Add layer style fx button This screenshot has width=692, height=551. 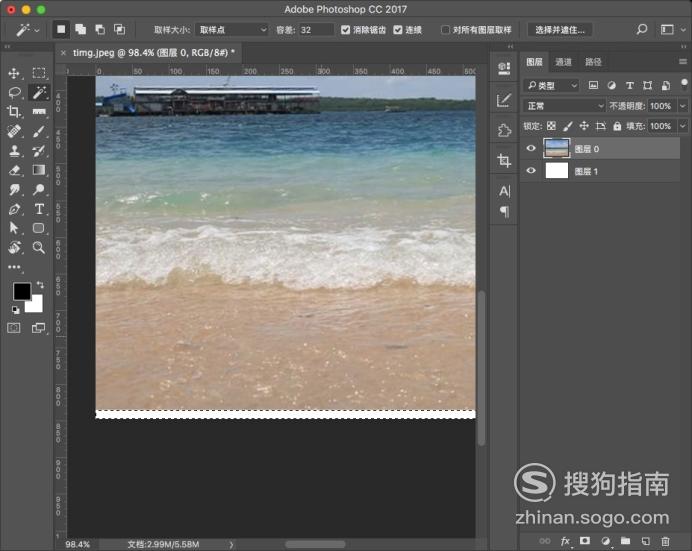(565, 540)
